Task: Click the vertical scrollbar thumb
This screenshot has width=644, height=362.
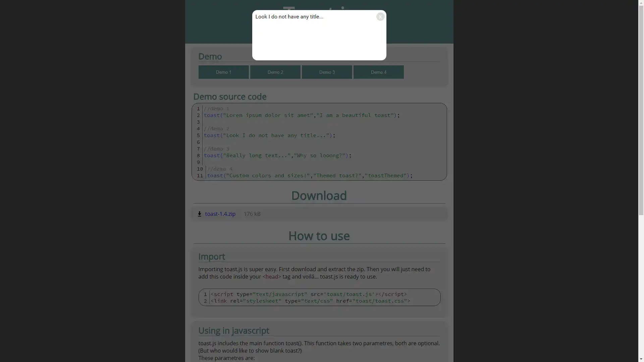Action: pos(641,111)
